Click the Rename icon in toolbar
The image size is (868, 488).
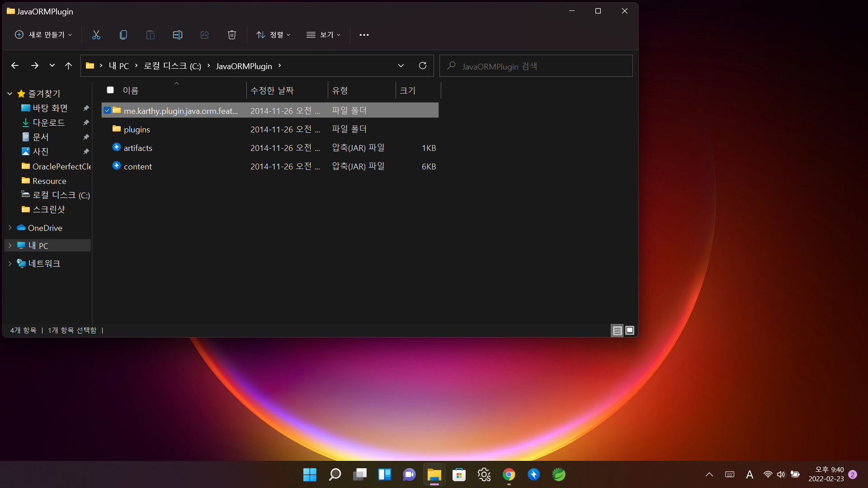coord(177,35)
